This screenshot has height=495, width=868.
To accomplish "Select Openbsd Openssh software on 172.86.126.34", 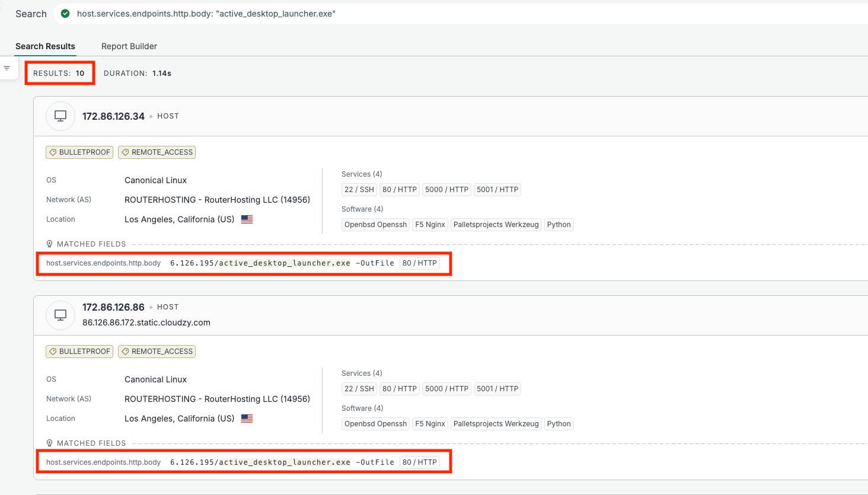I will (376, 225).
